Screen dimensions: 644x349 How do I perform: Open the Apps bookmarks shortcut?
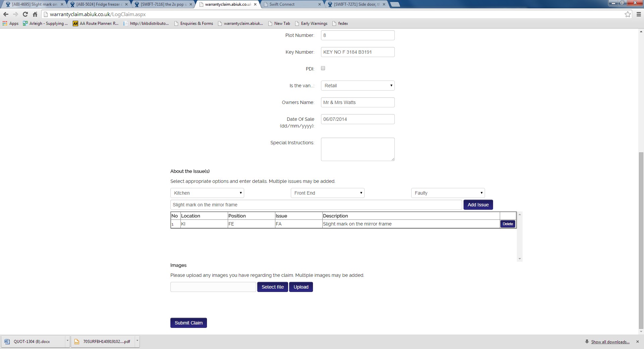coord(10,23)
